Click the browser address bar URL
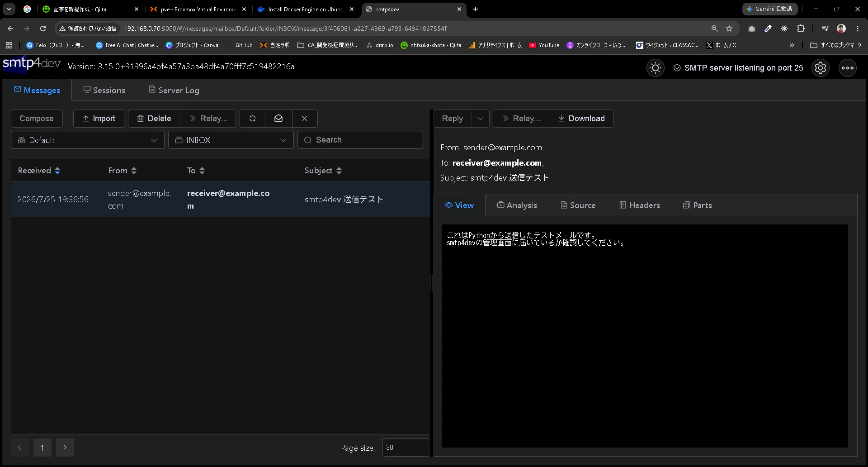The width and height of the screenshot is (868, 467). click(285, 29)
